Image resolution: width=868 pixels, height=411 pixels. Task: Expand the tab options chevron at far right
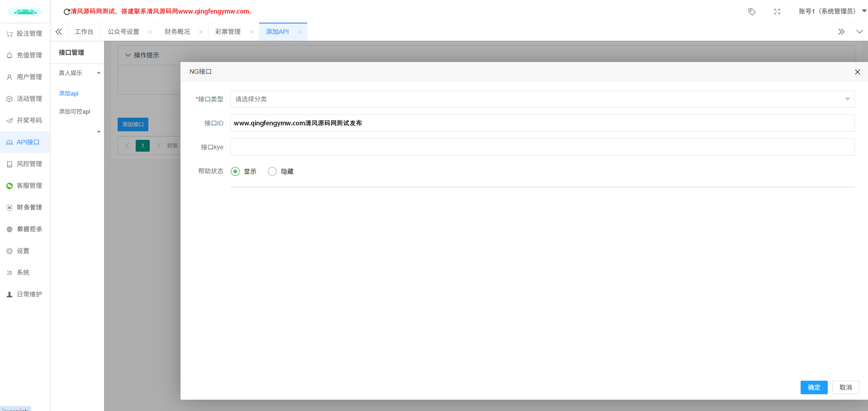859,32
